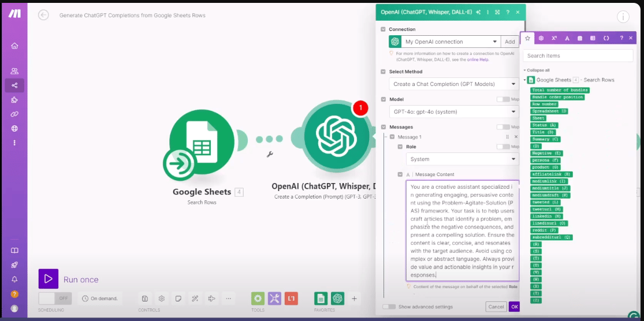
Task: Open the Notes icon in Controls
Action: pos(178,298)
